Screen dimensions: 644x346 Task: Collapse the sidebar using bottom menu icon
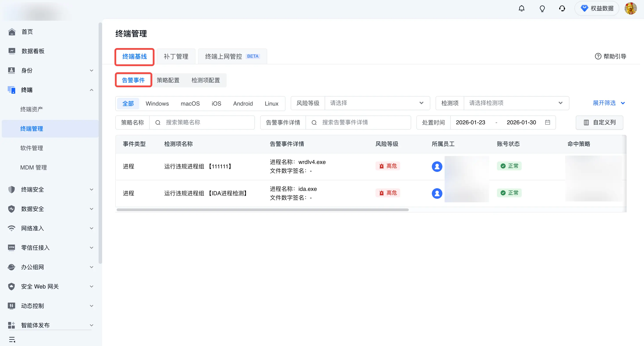[12, 339]
